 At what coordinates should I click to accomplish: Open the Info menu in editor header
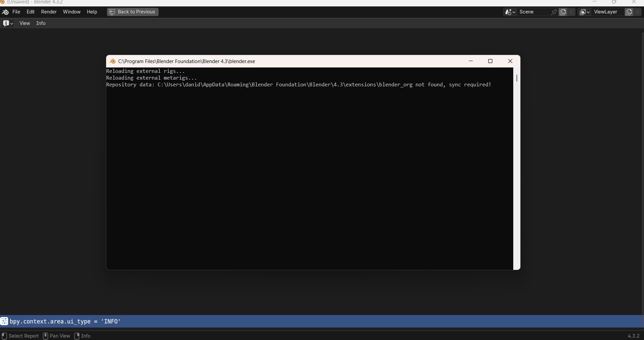[x=41, y=23]
